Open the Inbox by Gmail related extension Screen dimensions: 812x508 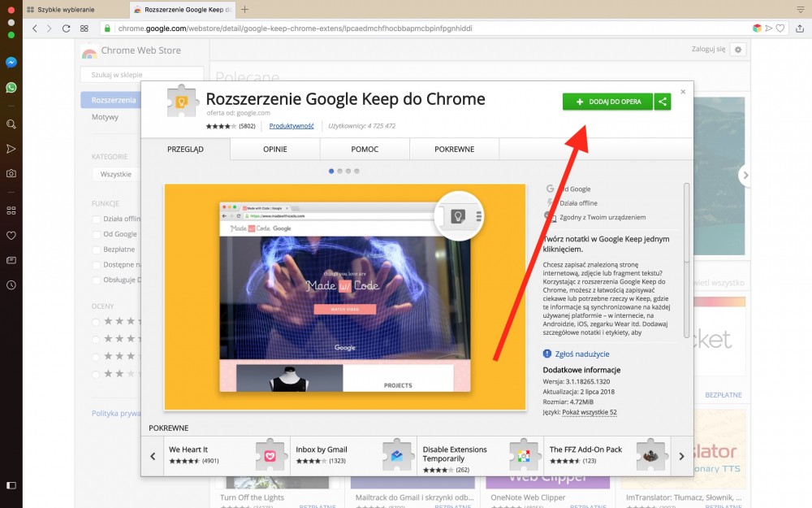[x=354, y=456]
